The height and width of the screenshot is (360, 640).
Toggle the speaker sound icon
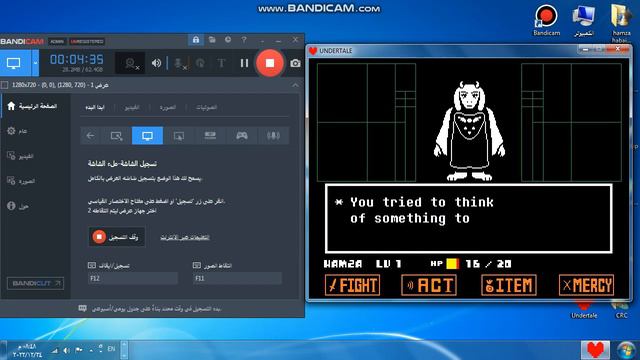point(156,63)
